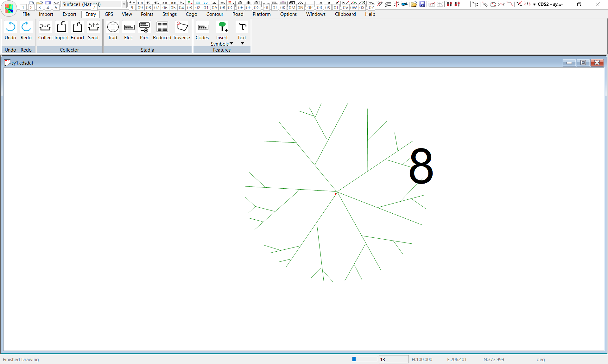
Task: Click the progress slider in status bar
Action: 364,359
